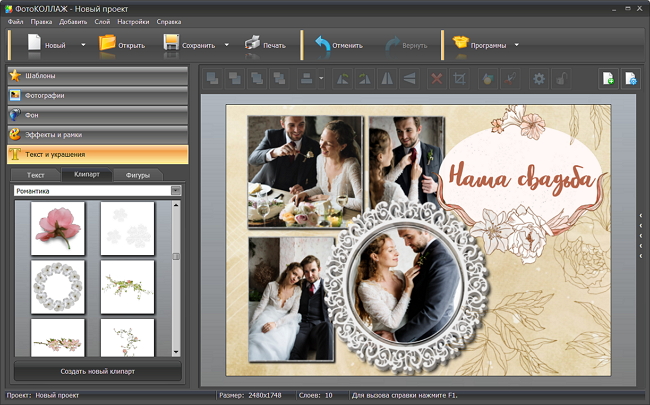This screenshot has width=650, height=405.
Task: Open the Добавить menu
Action: coord(73,22)
